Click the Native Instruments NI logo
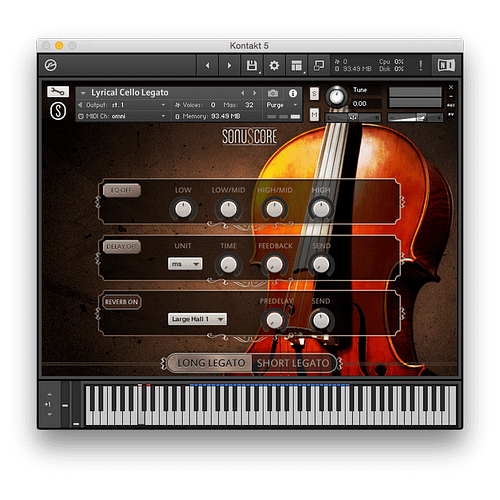 pos(446,65)
